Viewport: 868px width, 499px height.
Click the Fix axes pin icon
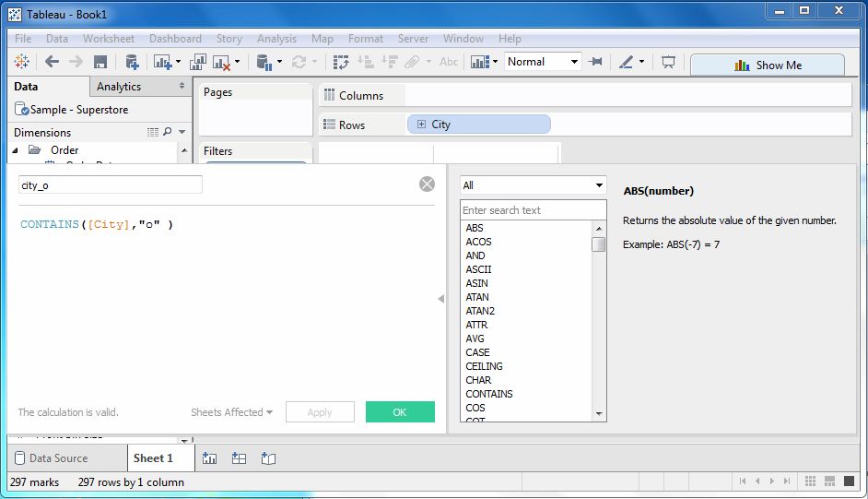point(596,63)
